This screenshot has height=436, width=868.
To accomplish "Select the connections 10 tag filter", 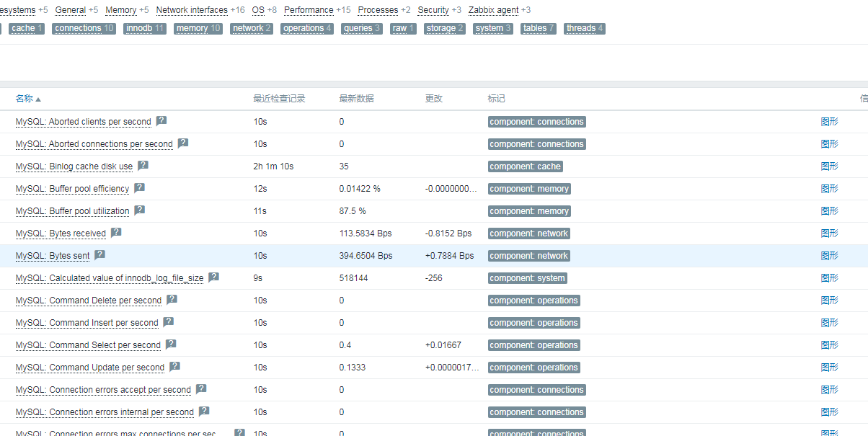I will click(x=84, y=28).
